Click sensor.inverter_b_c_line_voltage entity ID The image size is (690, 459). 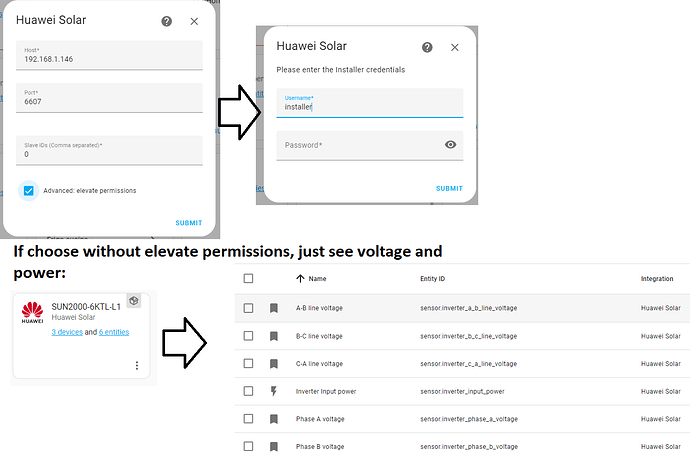coord(469,336)
